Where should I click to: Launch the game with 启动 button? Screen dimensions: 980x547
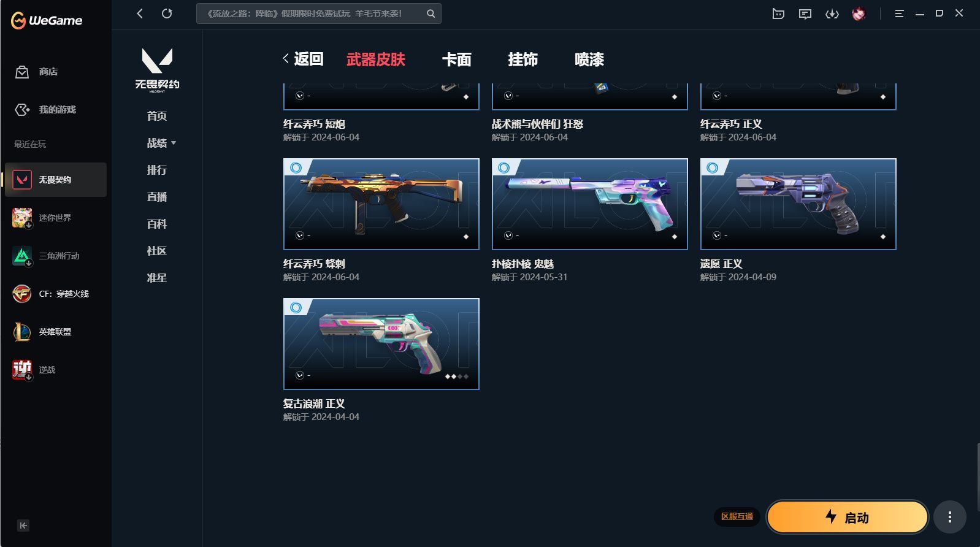point(847,517)
